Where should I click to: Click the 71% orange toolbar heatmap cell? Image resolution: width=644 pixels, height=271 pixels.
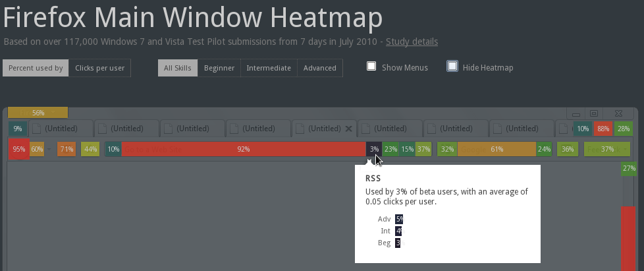[67, 149]
